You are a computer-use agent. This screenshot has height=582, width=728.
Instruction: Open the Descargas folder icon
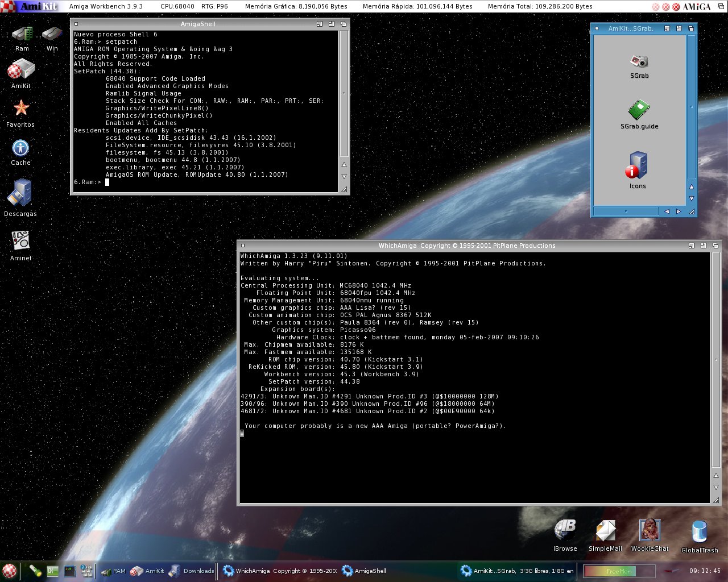click(x=20, y=193)
